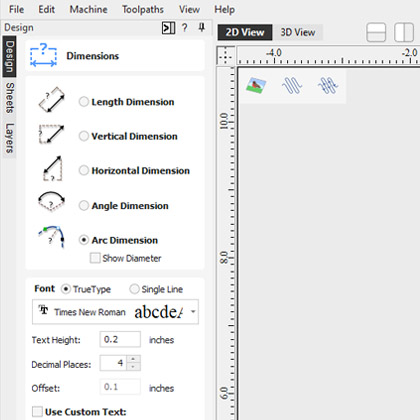Check the Use Custom Text option
The width and height of the screenshot is (420, 420).
tap(37, 412)
